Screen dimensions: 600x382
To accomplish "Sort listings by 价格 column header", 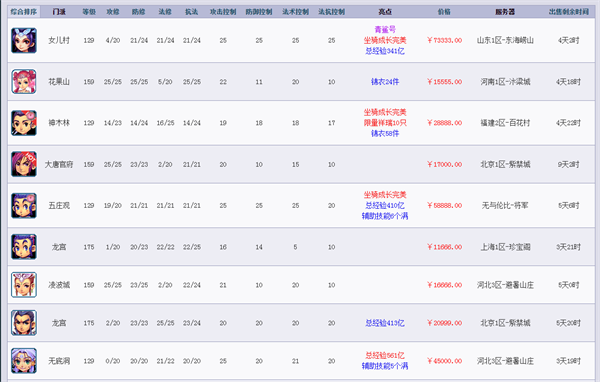I will pos(444,12).
